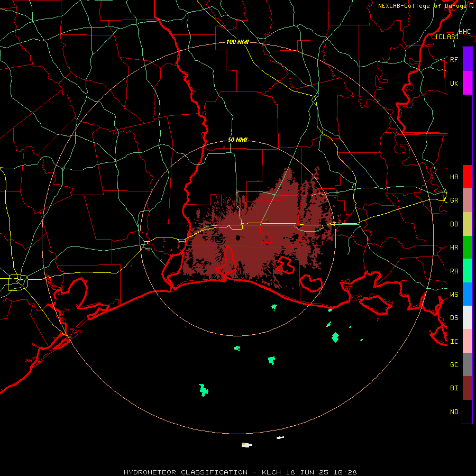The width and height of the screenshot is (476, 476).
Task: Click the BI dark red legend swatch
Action: 467,388
